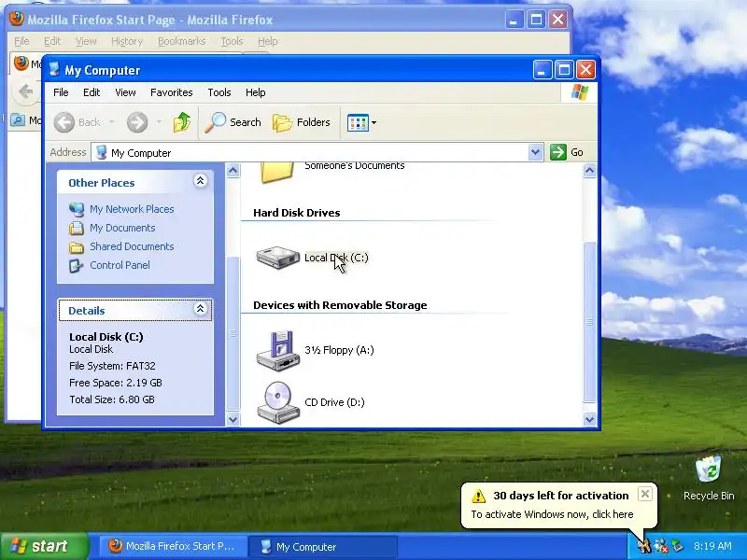Image resolution: width=747 pixels, height=560 pixels.
Task: Open Shared Documents link
Action: click(x=132, y=246)
